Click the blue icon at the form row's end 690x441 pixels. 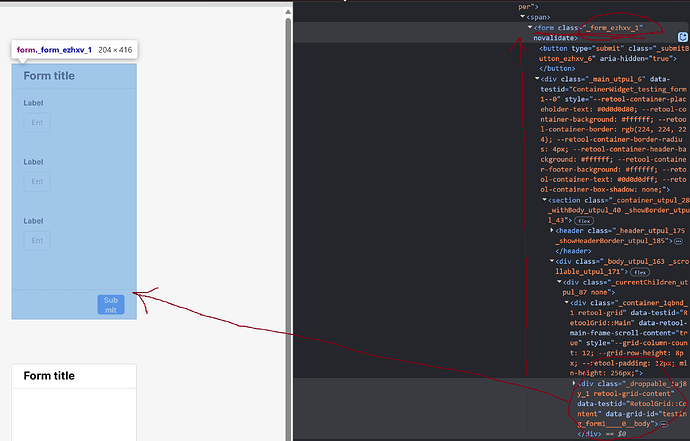pos(683,37)
